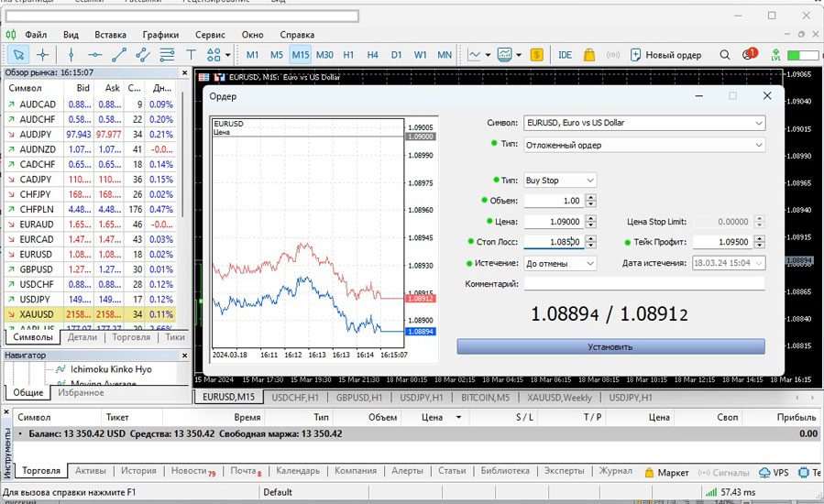
Task: Select the text label tool
Action: [x=192, y=55]
